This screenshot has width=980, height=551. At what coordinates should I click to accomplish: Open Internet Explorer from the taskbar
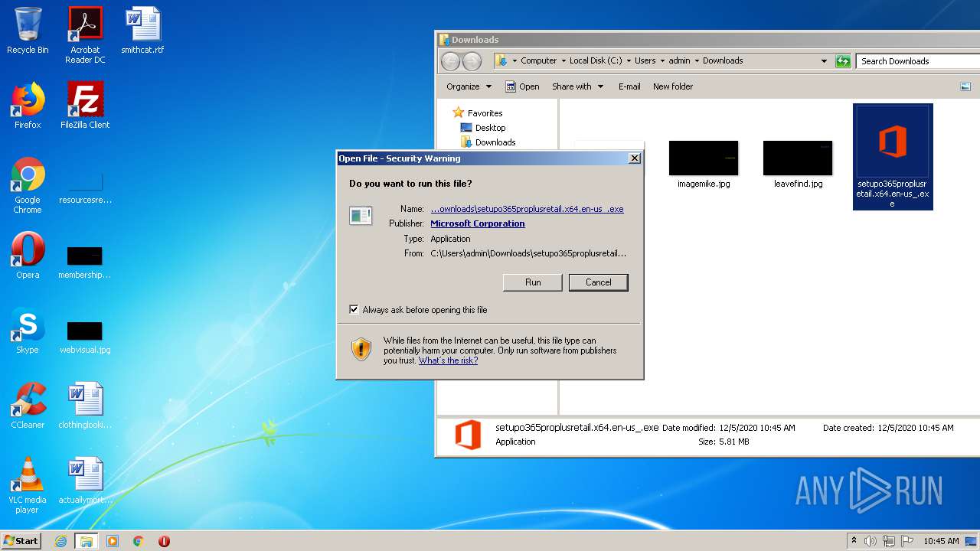coord(60,541)
